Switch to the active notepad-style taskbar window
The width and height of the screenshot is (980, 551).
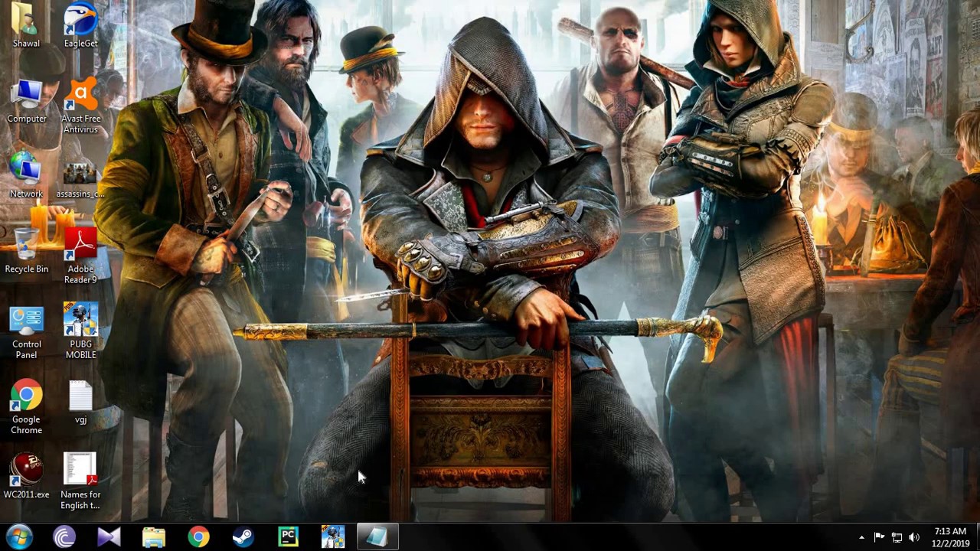pos(377,537)
